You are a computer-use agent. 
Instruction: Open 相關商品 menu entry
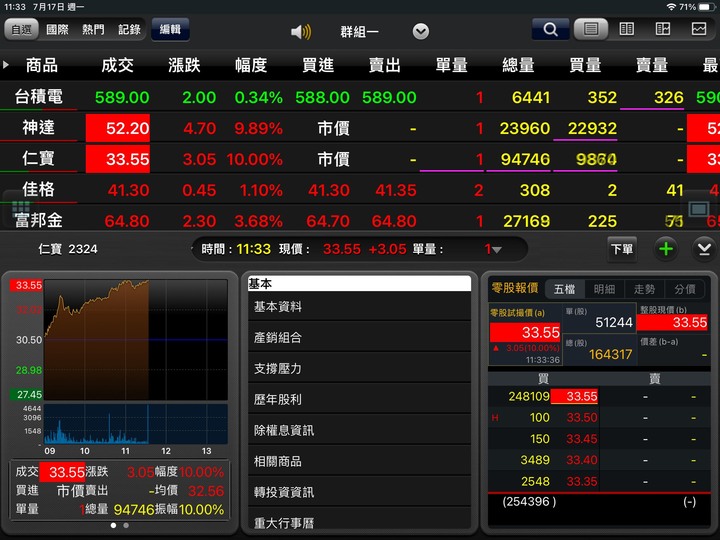pos(360,461)
